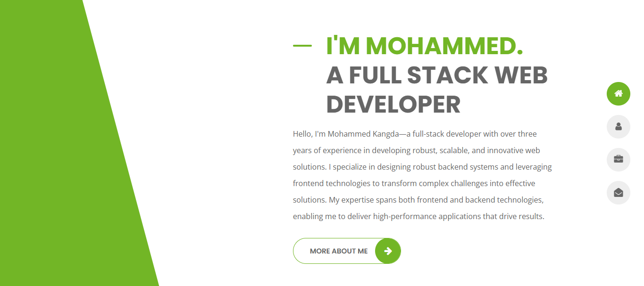Open Contact using the envelope icon

618,193
